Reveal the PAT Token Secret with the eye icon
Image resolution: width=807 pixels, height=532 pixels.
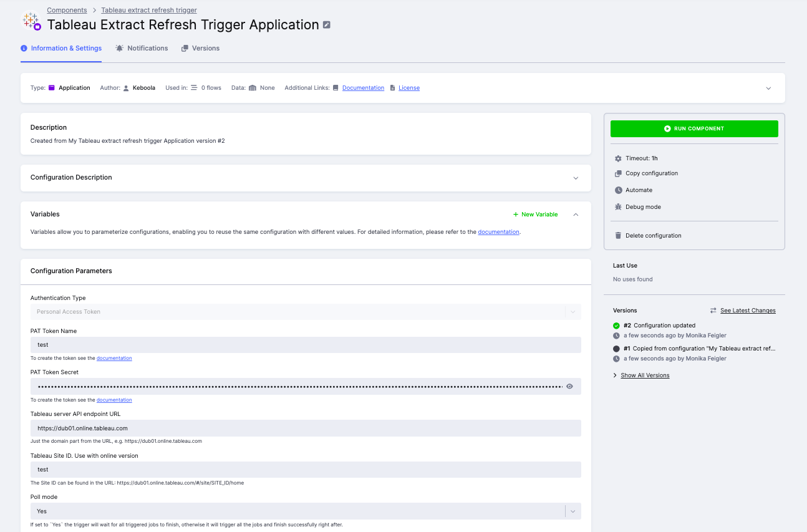click(569, 386)
